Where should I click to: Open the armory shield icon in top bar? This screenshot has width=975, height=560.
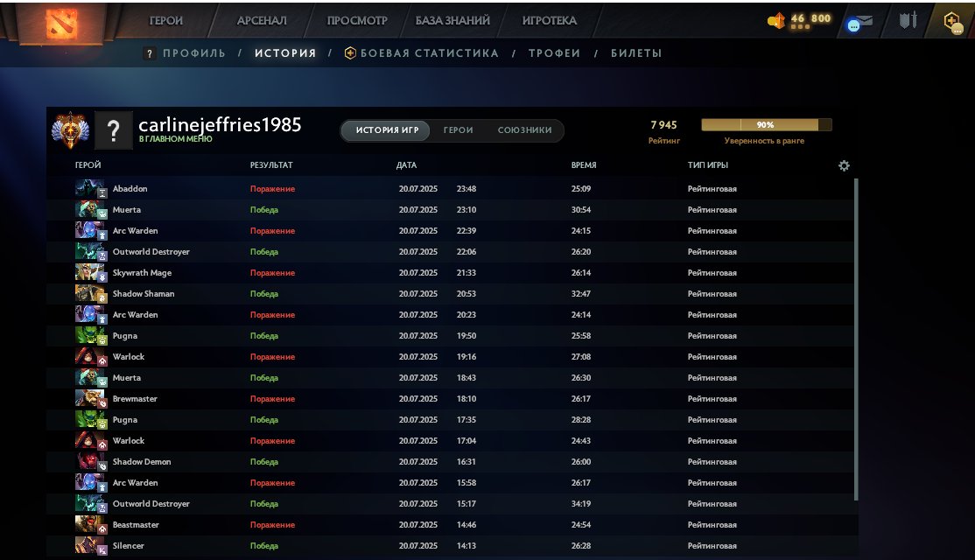tap(908, 20)
